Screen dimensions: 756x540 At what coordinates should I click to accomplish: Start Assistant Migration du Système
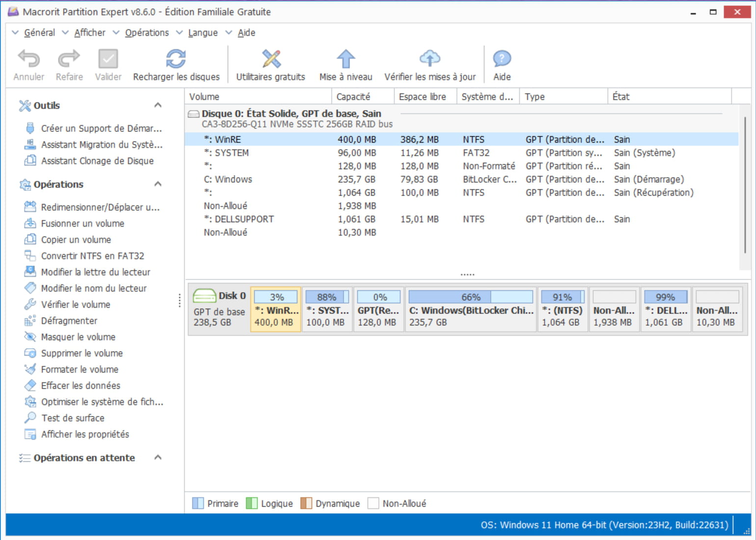pos(93,144)
